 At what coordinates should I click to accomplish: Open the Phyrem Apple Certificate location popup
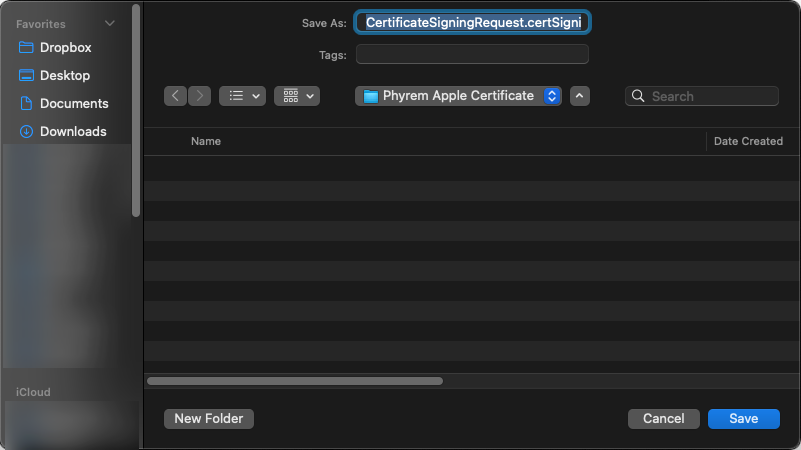458,96
